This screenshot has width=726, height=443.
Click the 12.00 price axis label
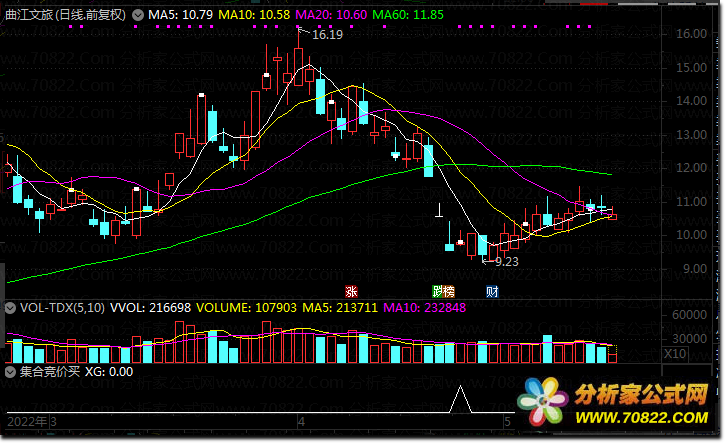(x=691, y=168)
